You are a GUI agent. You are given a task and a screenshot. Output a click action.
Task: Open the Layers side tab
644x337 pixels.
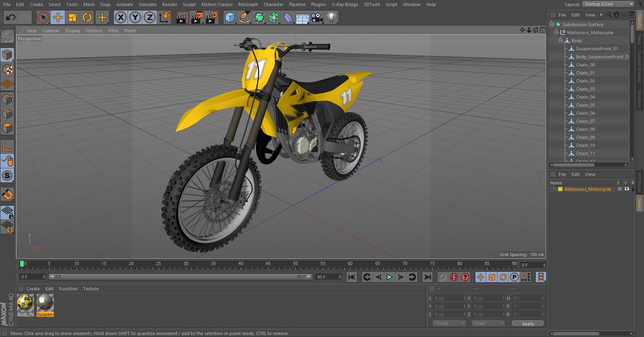639,204
